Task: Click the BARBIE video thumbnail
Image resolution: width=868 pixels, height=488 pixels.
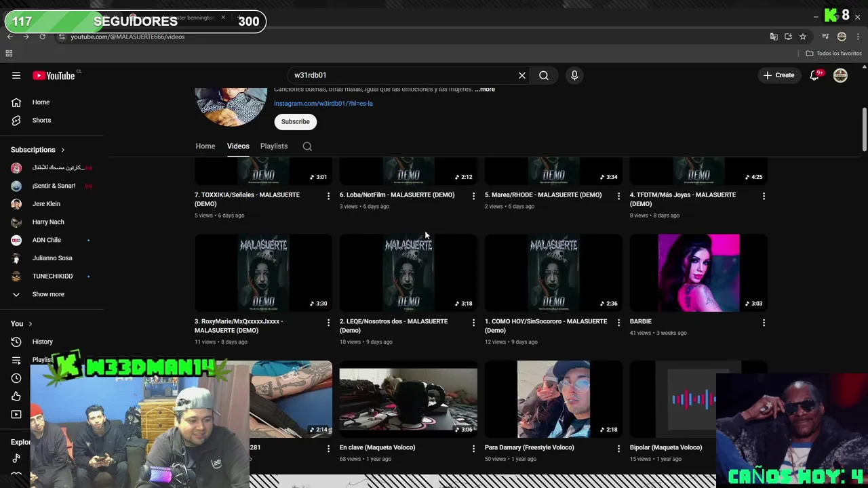Action: (698, 273)
